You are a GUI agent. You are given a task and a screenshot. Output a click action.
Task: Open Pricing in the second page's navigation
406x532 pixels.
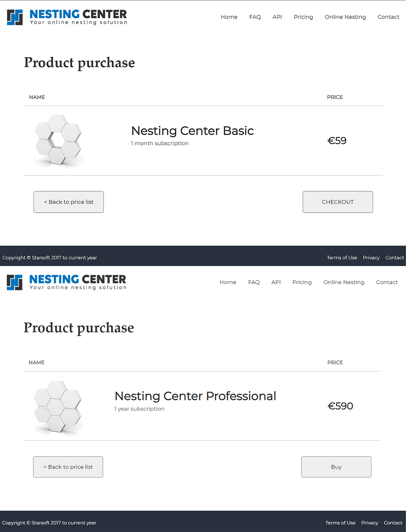pos(302,282)
